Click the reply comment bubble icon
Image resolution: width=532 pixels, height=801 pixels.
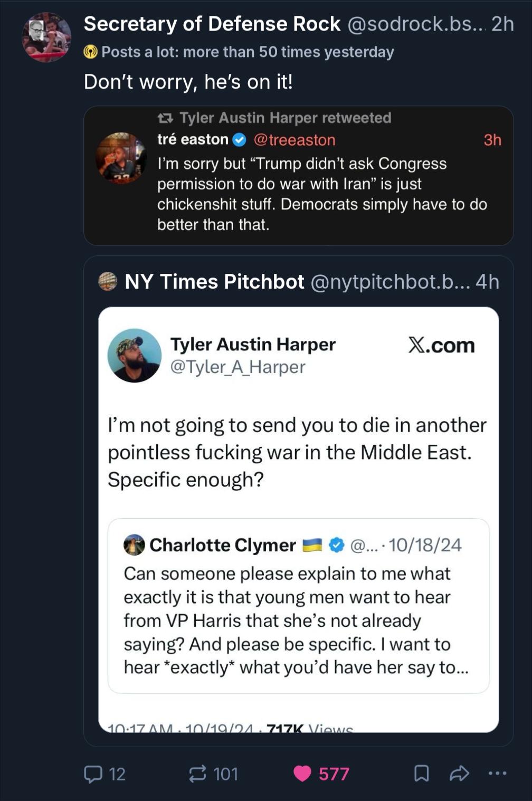[x=94, y=774]
